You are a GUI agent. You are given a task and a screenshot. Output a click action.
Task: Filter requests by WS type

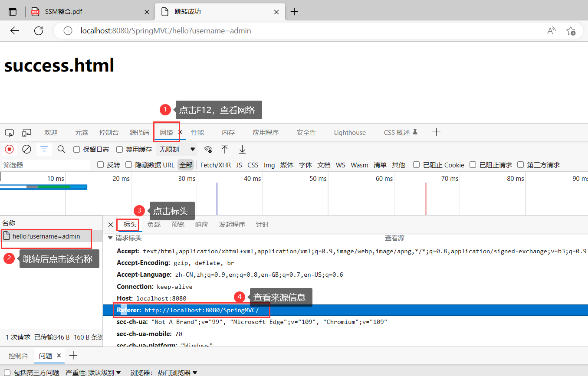341,165
